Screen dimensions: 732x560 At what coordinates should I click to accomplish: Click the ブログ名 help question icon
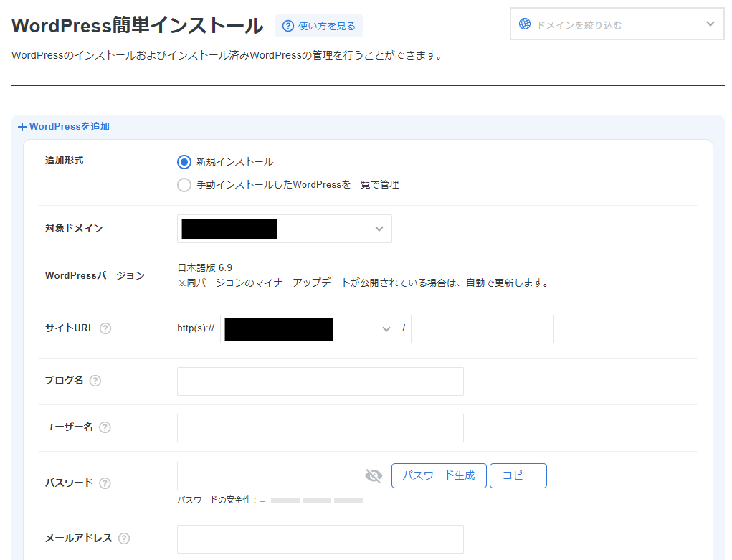(x=95, y=381)
